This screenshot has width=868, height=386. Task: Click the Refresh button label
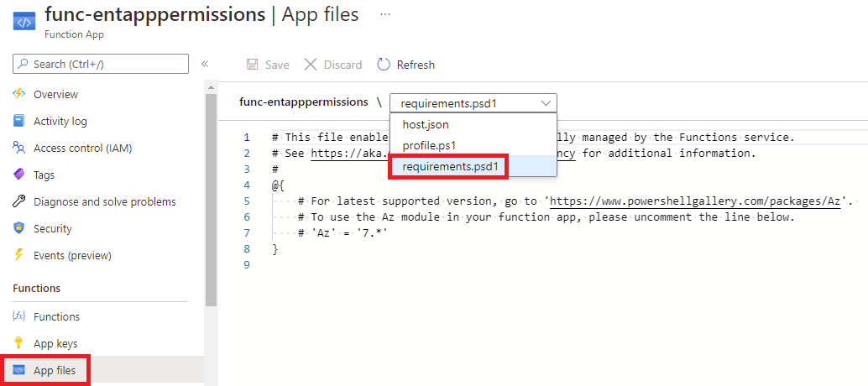point(416,65)
